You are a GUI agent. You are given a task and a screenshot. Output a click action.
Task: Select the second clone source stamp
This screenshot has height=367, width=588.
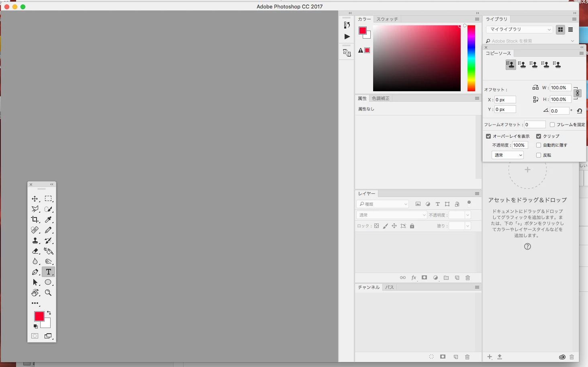tap(522, 65)
